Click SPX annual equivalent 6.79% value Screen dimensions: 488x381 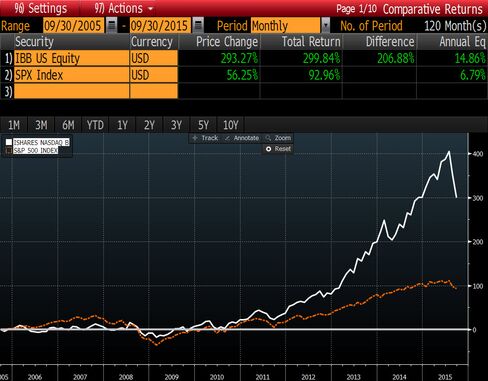[473, 75]
